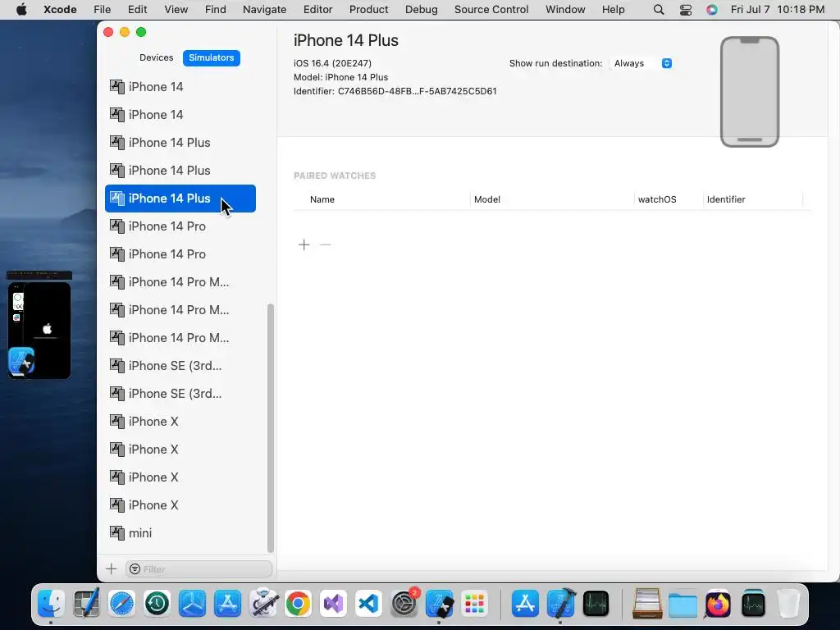840x630 pixels.
Task: Open the Window menu
Action: click(565, 10)
